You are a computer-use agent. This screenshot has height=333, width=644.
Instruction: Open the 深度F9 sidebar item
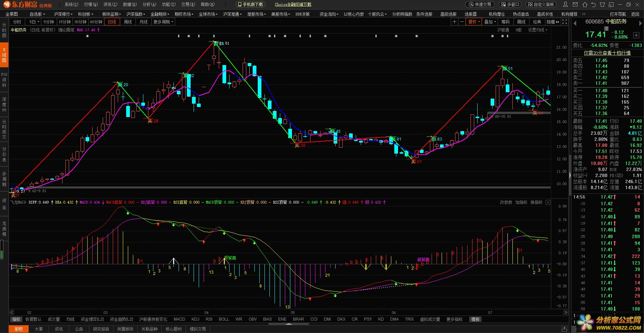coord(4,105)
